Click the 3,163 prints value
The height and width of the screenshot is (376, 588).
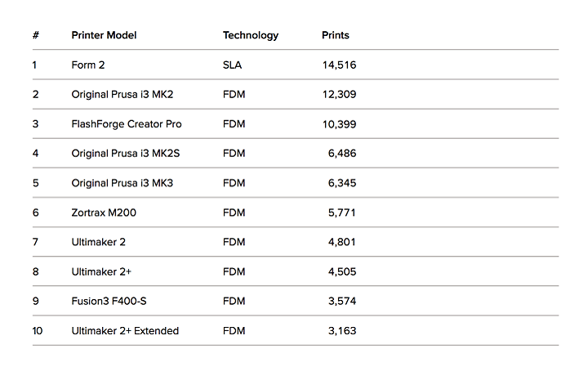pos(342,331)
